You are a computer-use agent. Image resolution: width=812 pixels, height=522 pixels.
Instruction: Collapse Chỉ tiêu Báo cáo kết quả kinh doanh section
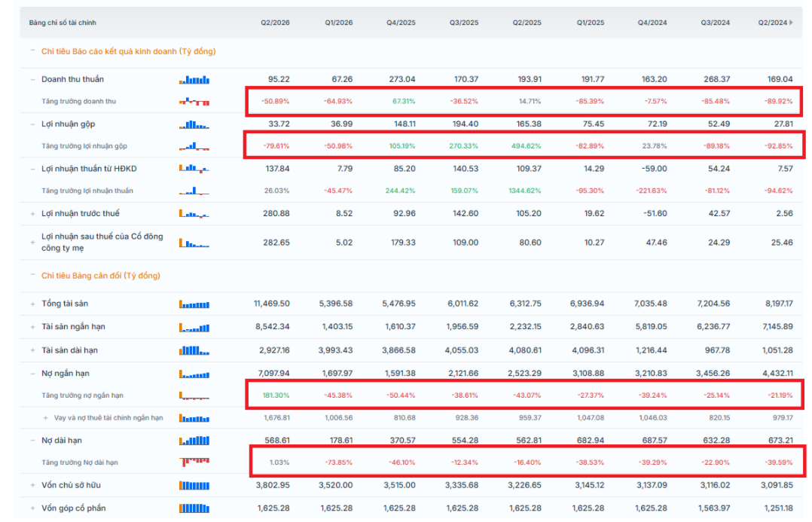tap(32, 50)
